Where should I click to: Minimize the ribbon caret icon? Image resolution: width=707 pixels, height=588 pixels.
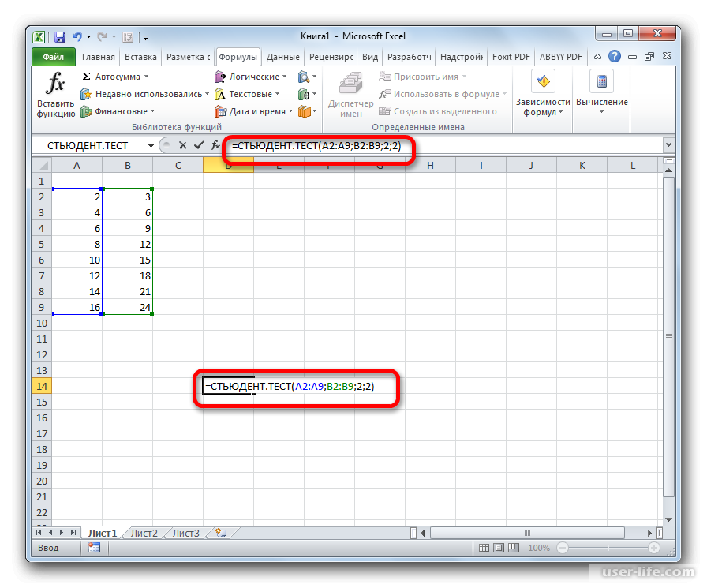(597, 57)
